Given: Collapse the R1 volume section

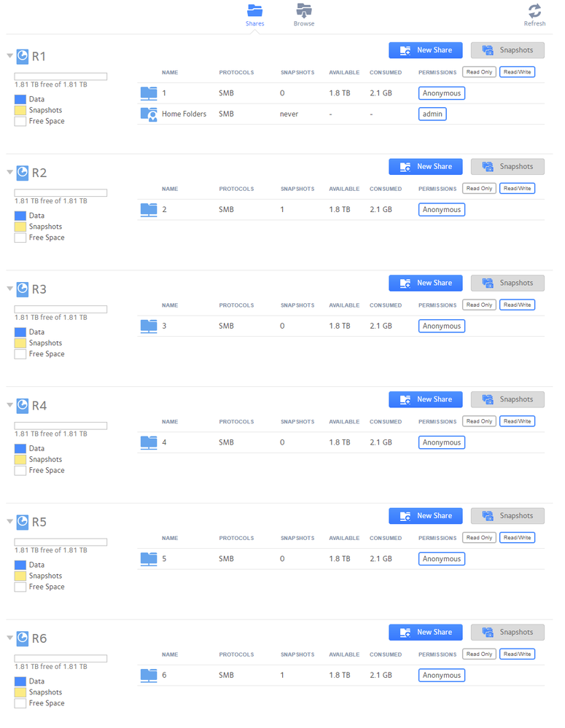Looking at the screenshot, I should (9, 56).
